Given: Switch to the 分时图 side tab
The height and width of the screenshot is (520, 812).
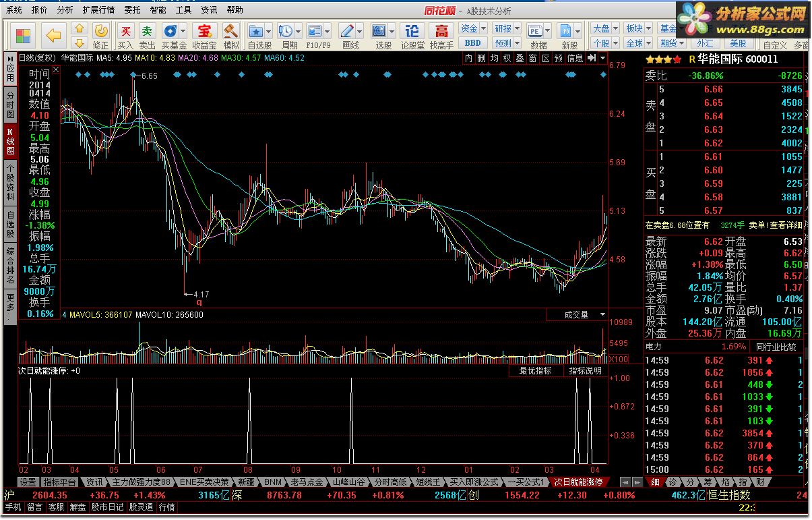Looking at the screenshot, I should point(10,106).
